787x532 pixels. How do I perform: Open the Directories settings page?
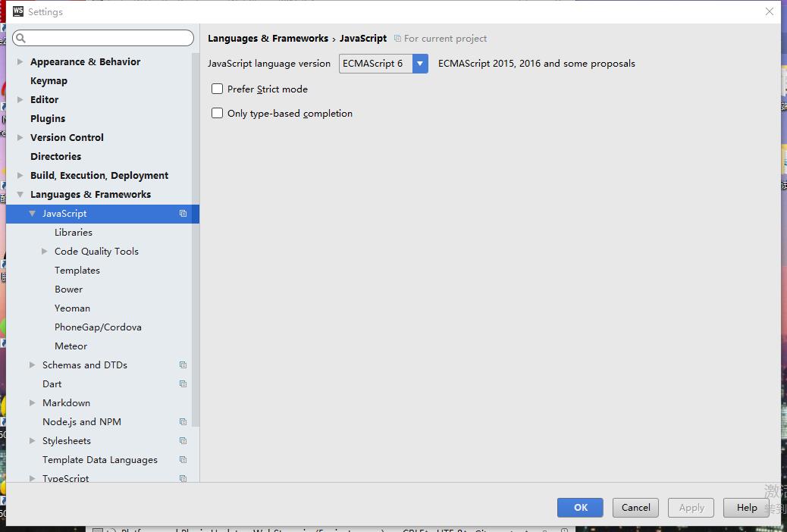(55, 157)
